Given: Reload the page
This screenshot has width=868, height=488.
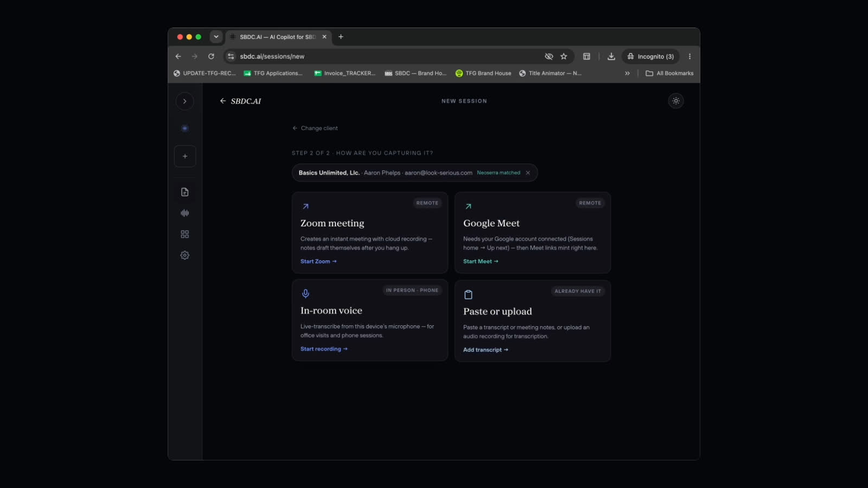Looking at the screenshot, I should pos(211,56).
